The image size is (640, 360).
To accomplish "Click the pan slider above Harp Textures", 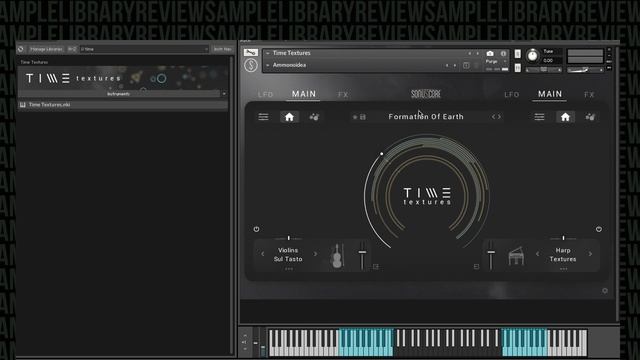I will 563,238.
